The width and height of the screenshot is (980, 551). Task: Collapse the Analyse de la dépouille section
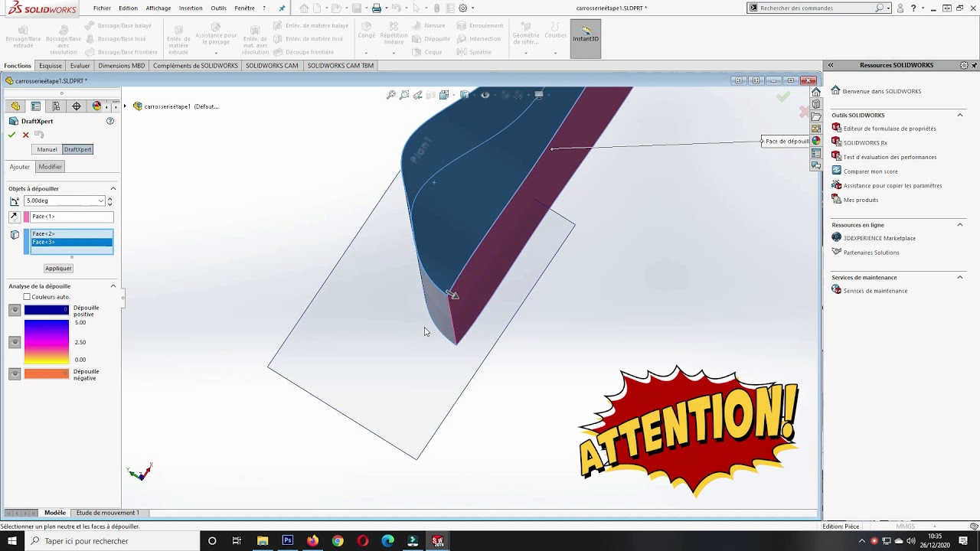click(x=113, y=286)
